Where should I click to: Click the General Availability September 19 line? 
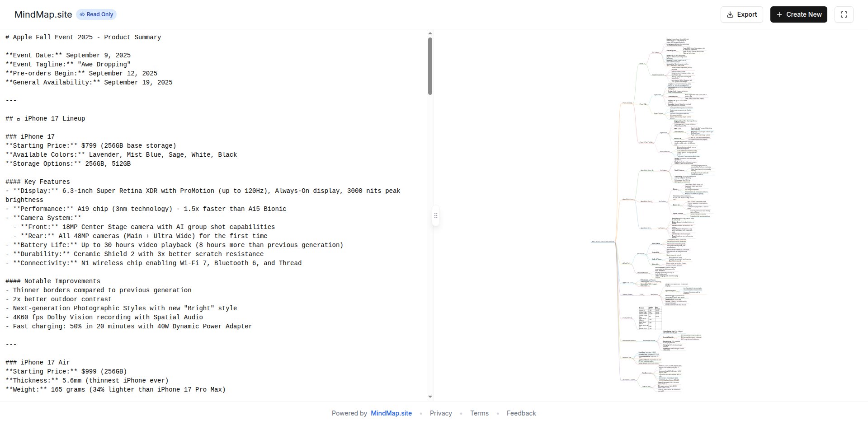point(89,82)
